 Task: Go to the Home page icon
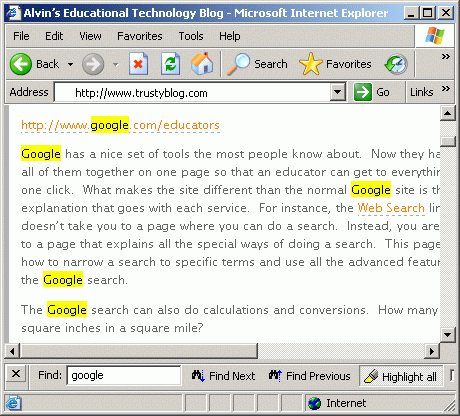[202, 64]
